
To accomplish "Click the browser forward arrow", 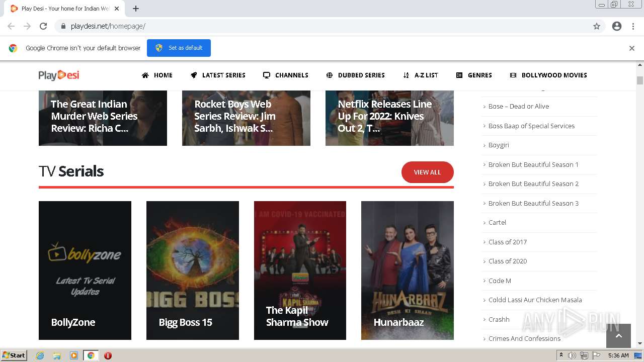I will (x=27, y=26).
